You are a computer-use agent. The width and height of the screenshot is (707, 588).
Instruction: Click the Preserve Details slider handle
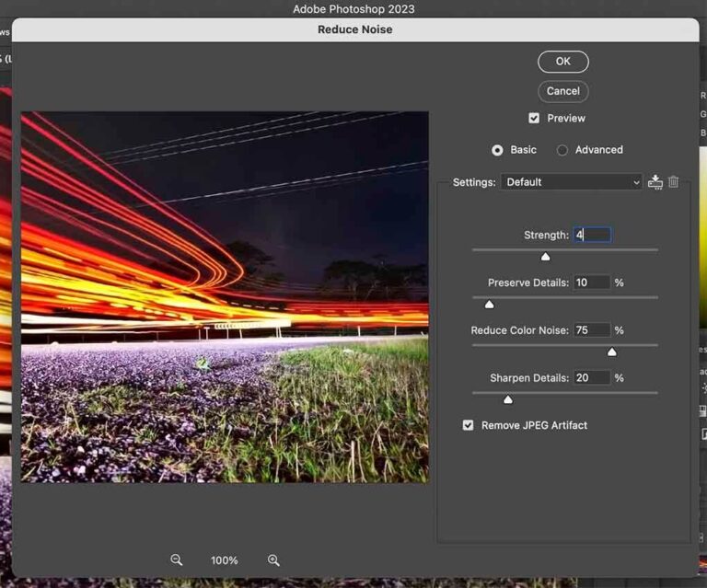(x=489, y=305)
